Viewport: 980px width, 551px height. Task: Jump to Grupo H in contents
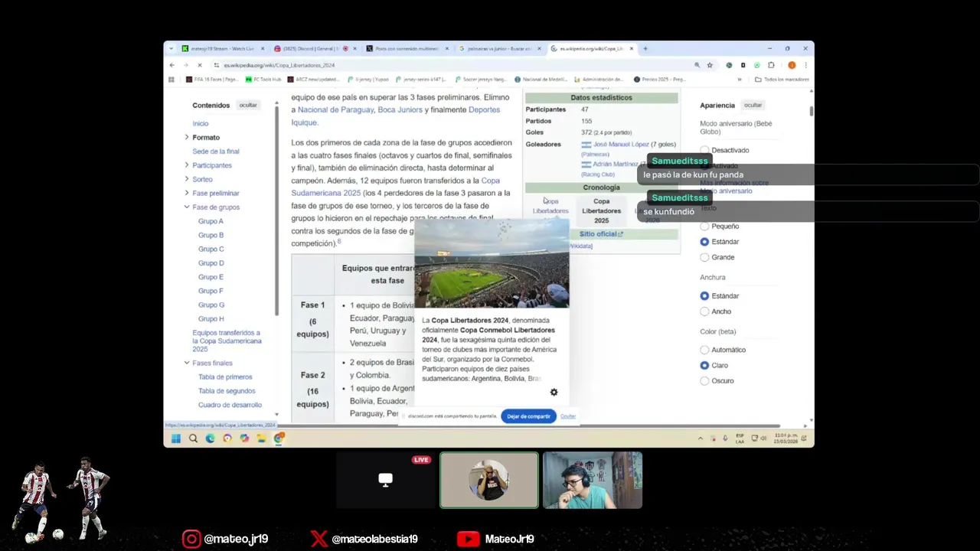click(211, 318)
